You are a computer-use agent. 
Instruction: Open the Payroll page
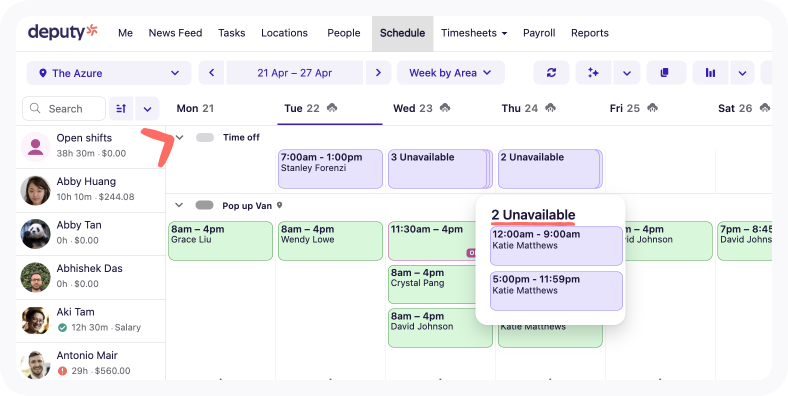click(x=539, y=33)
